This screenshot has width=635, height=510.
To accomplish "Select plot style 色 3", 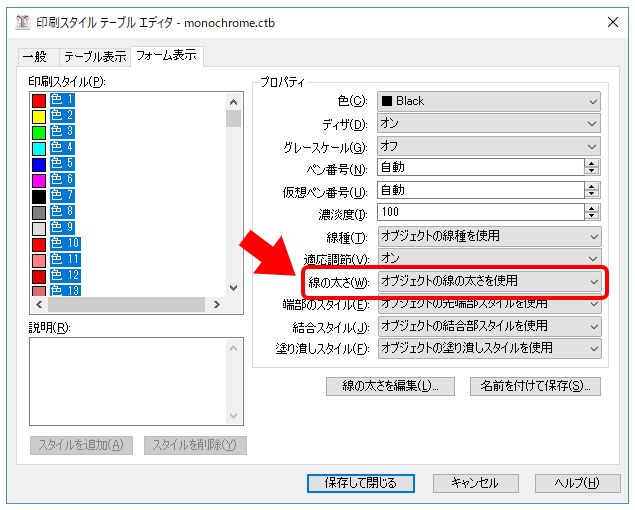I will [x=62, y=131].
